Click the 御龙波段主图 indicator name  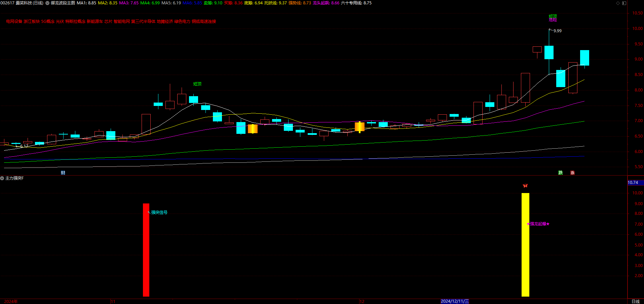[x=63, y=3]
